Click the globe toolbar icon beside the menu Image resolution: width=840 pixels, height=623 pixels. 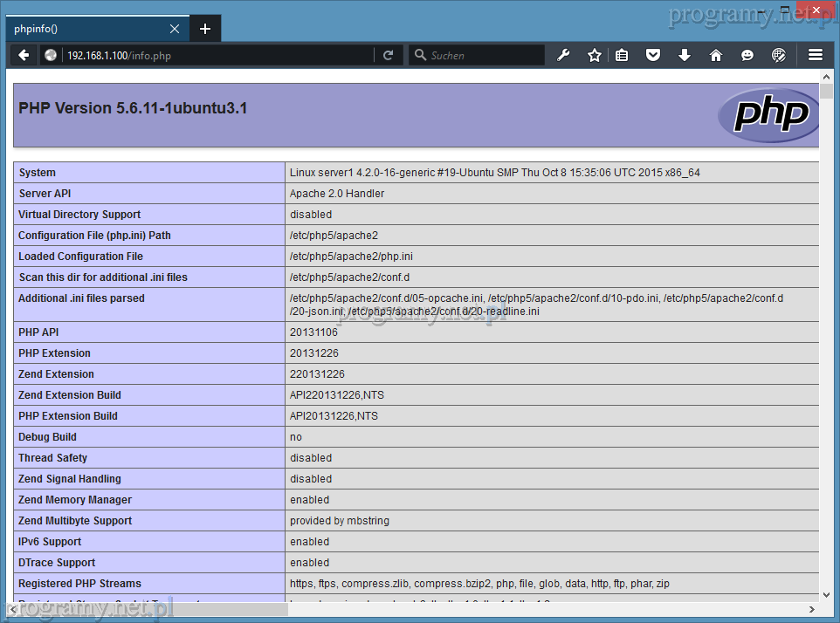click(779, 55)
